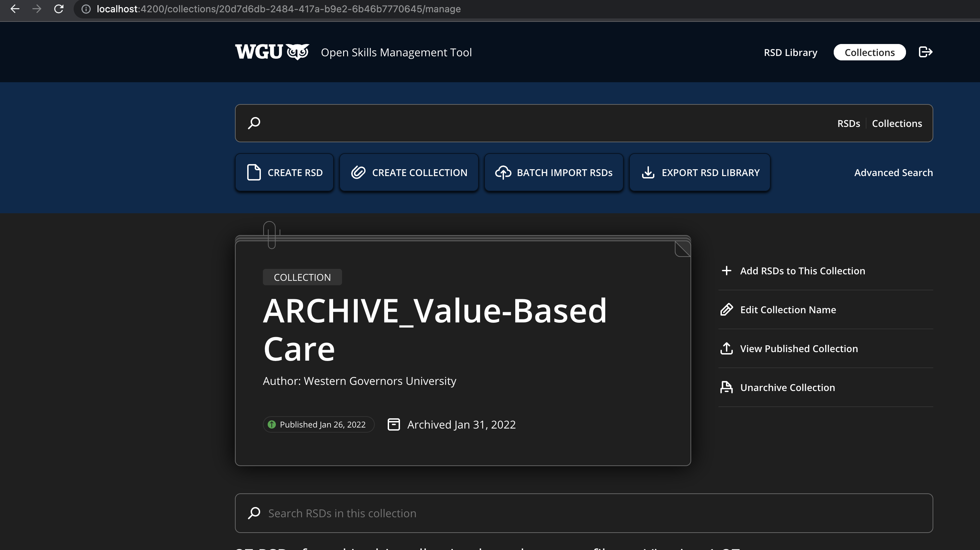This screenshot has height=550, width=980.
Task: Click the logout icon in header
Action: pos(925,52)
